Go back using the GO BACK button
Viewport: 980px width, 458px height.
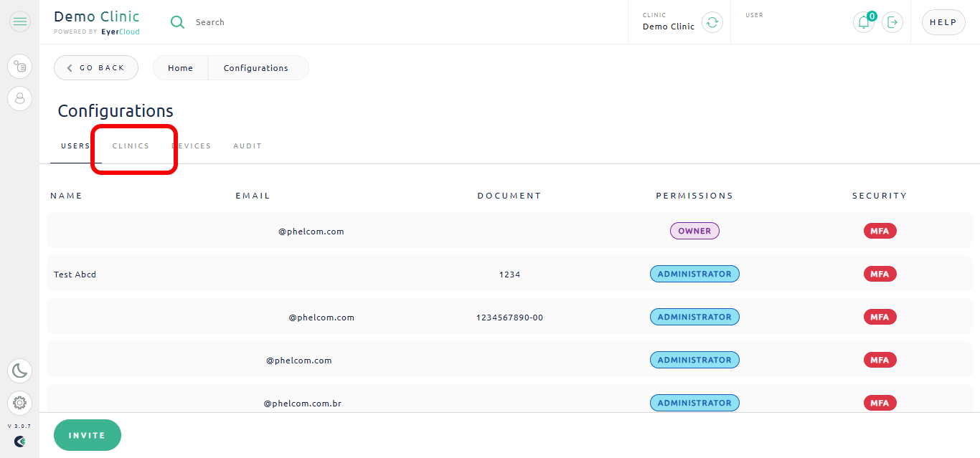[x=96, y=68]
